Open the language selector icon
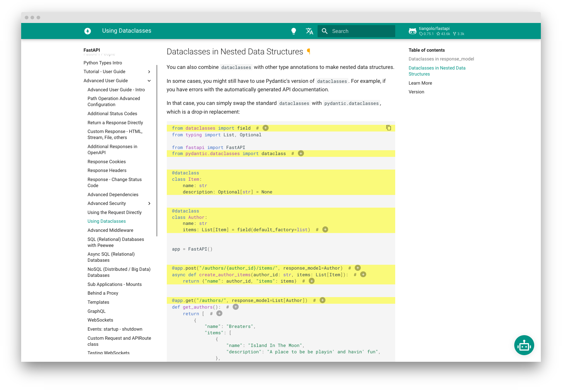This screenshot has width=562, height=392. coord(309,31)
